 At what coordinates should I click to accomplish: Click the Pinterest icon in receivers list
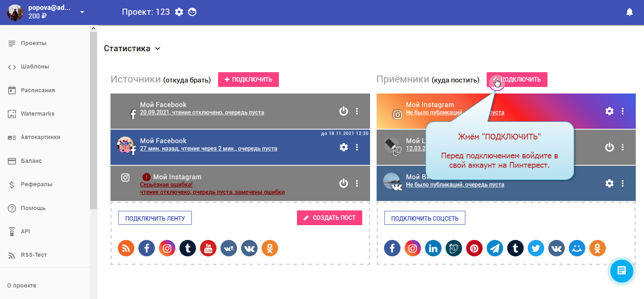[474, 248]
